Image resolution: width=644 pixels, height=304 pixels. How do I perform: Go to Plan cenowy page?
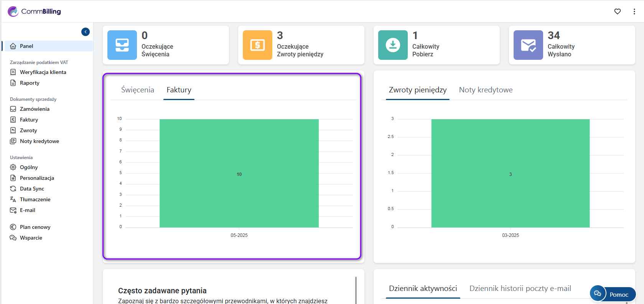click(35, 227)
